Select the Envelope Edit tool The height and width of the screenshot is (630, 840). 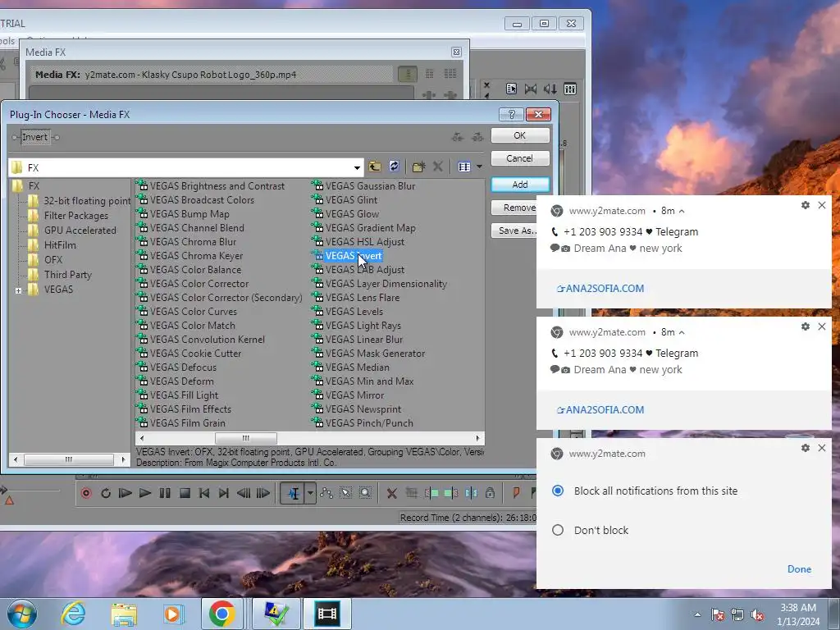[x=326, y=493]
